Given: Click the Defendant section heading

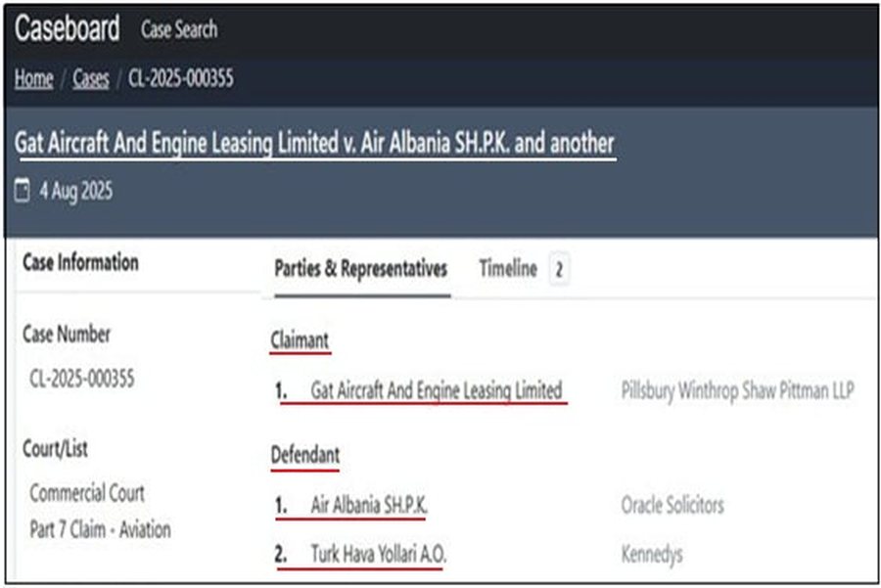Looking at the screenshot, I should tap(305, 455).
